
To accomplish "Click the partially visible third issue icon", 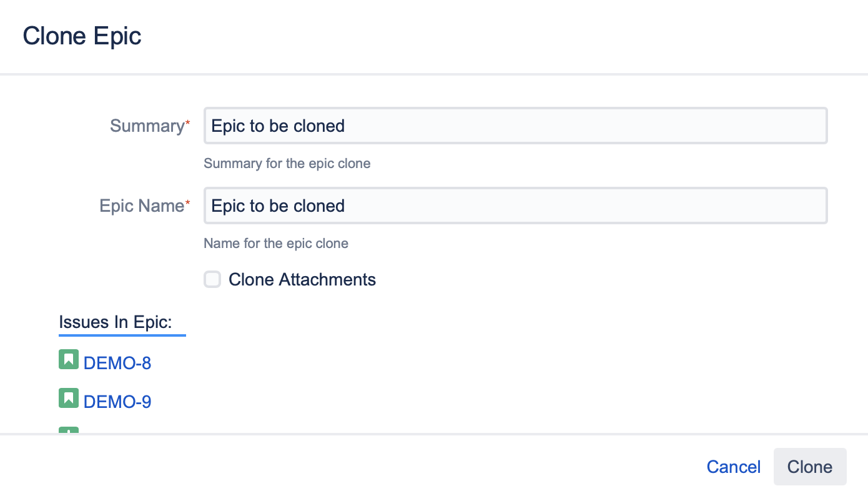I will click(x=69, y=430).
